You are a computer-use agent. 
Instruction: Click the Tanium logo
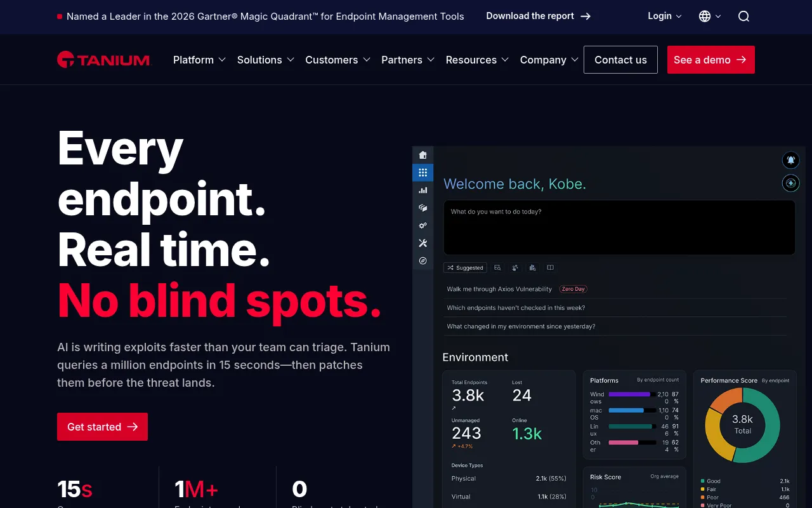104,60
